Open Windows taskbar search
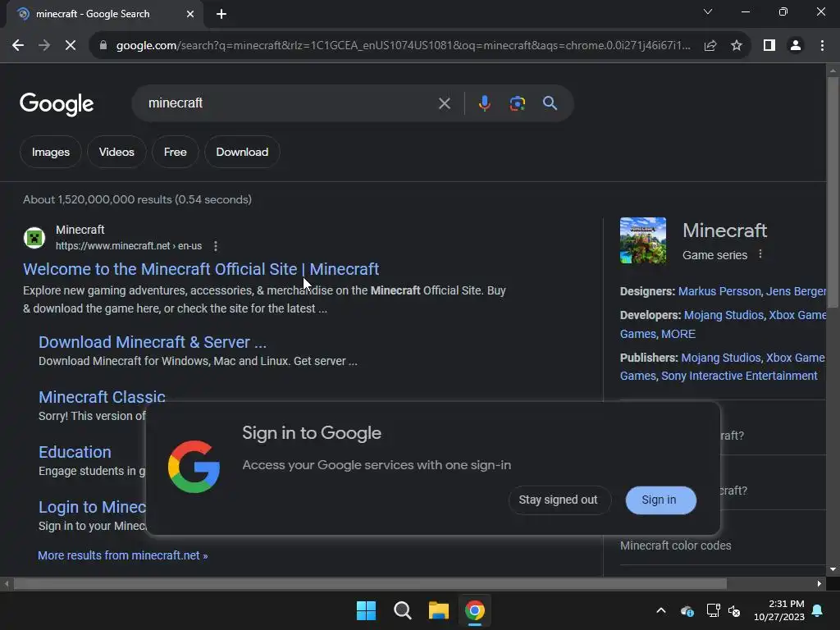The image size is (840, 630). click(x=402, y=610)
